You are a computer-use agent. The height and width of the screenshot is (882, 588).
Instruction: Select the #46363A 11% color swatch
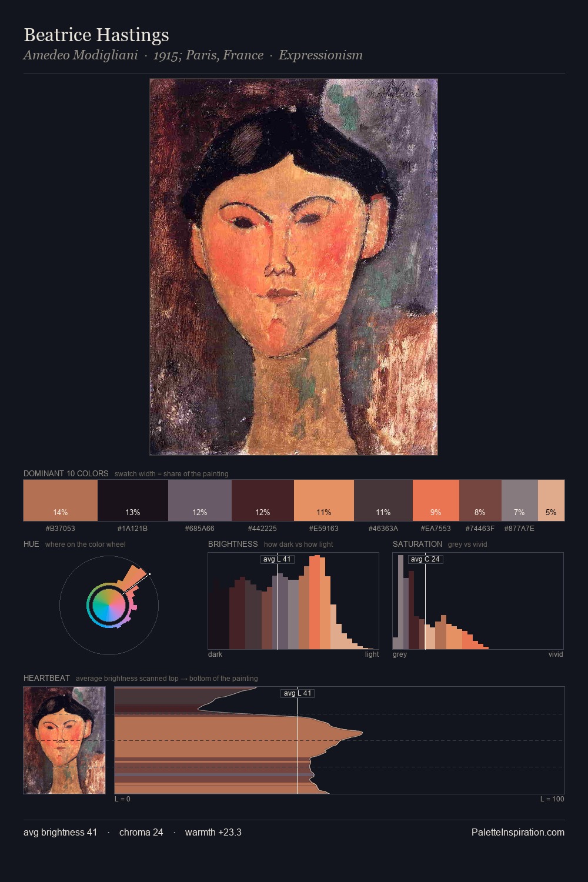pos(383,500)
